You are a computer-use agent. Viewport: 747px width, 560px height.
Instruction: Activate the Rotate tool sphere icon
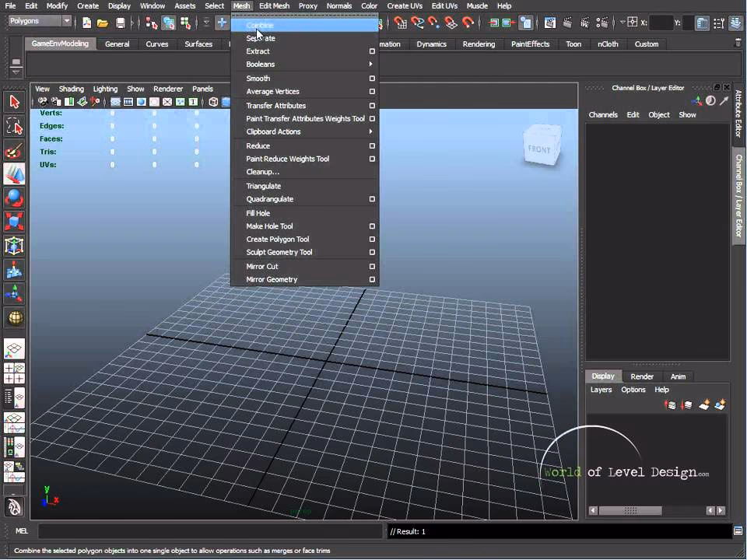(14, 198)
